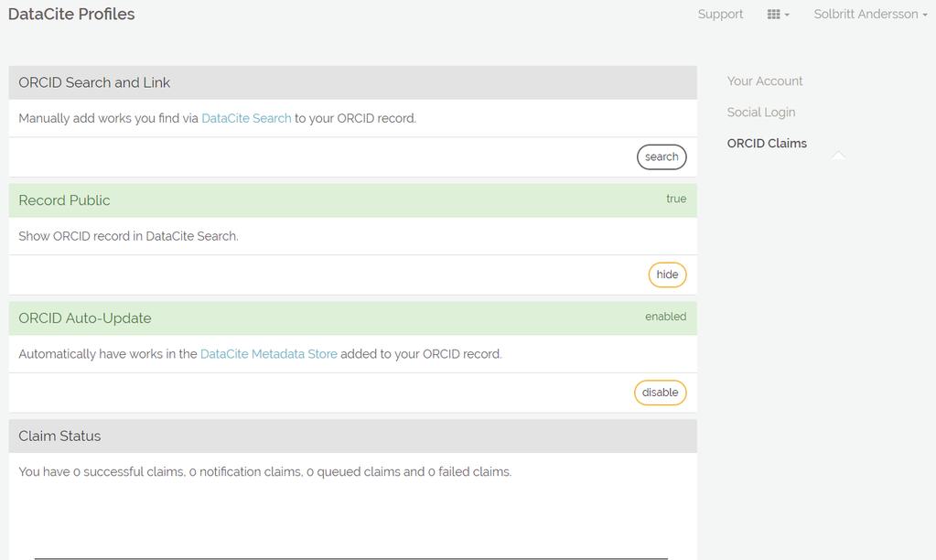Click hide button for Record Public

(x=667, y=275)
